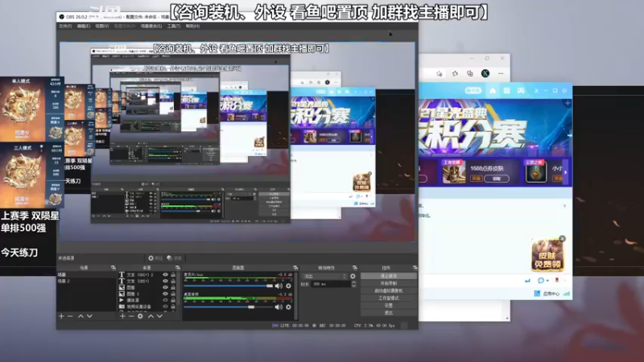Close the 皮肤免费领 ad with its X

click(x=562, y=239)
